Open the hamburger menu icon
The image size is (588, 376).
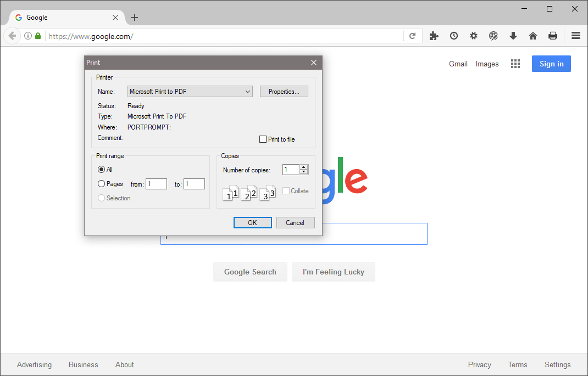tap(576, 36)
